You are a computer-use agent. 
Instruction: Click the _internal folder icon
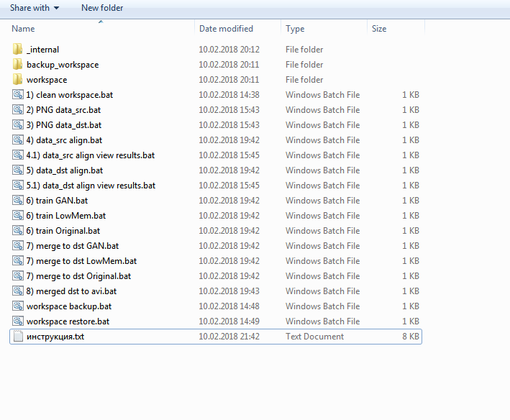click(18, 50)
